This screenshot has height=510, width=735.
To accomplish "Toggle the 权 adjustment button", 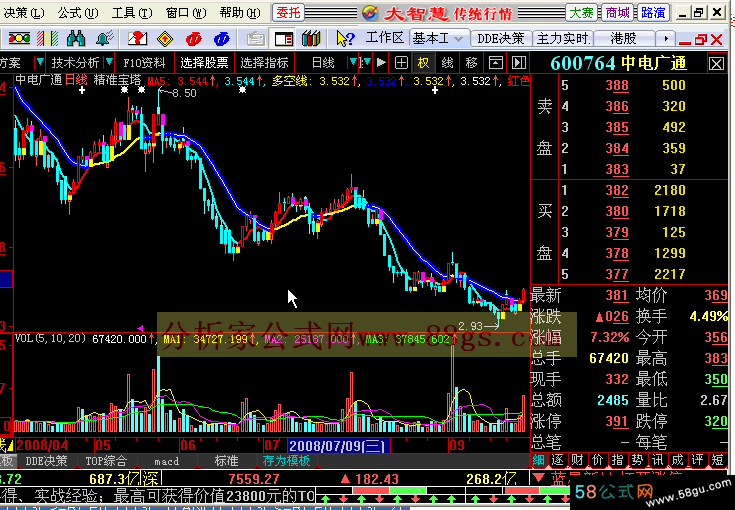I will coord(424,62).
